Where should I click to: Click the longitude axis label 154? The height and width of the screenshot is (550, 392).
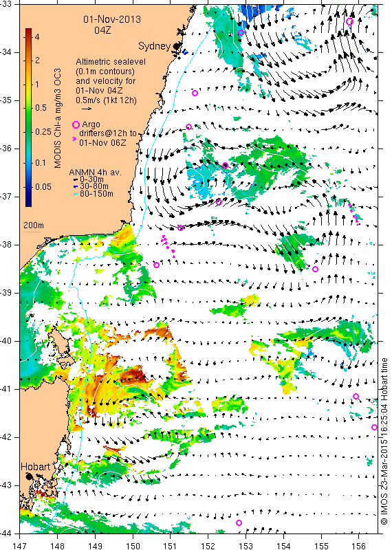(x=283, y=546)
